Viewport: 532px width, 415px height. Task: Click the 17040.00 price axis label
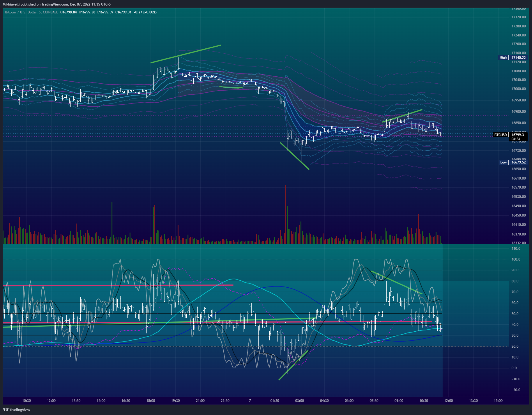click(519, 80)
